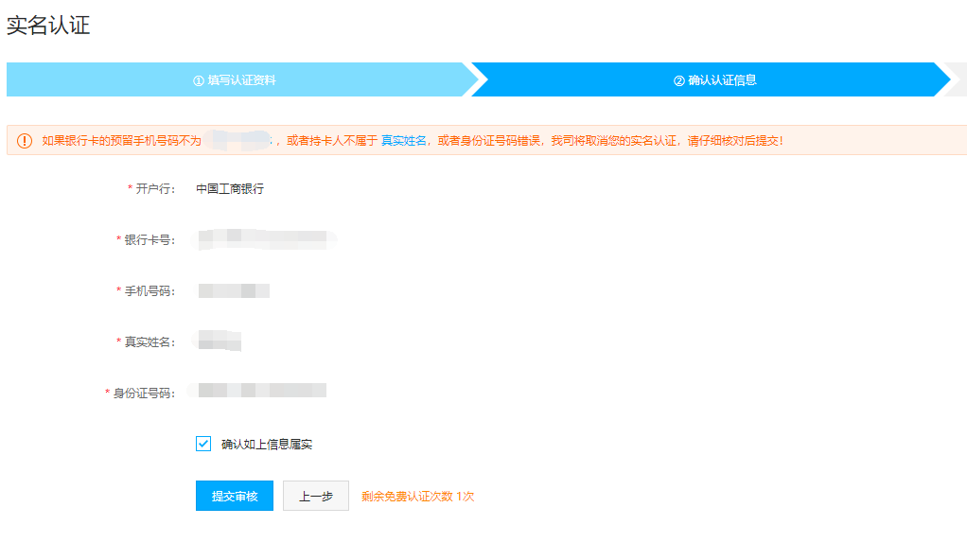Image resolution: width=967 pixels, height=560 pixels.
Task: Click the 确认如上信息属实 label text
Action: (x=266, y=445)
